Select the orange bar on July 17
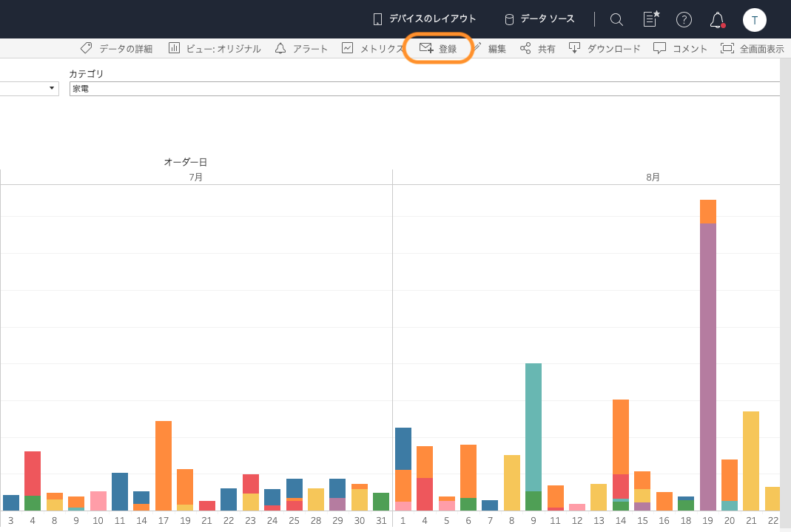This screenshot has width=791, height=532. tap(164, 466)
